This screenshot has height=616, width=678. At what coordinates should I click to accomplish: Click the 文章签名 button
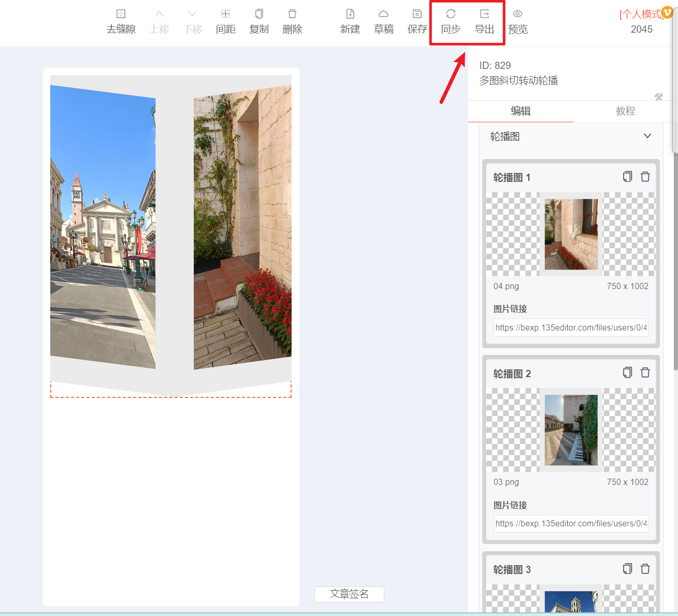tap(349, 594)
